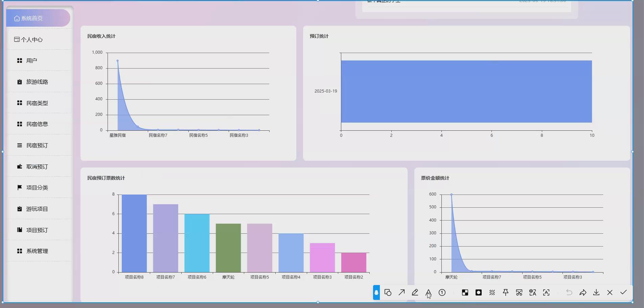
Task: Open 民宿预订 menu item
Action: coord(39,145)
